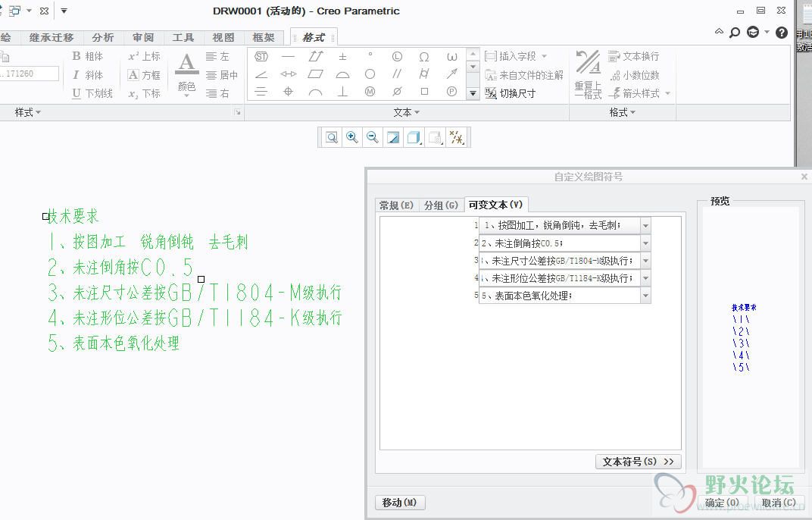Align text center 居中
The image size is (812, 520).
222,75
